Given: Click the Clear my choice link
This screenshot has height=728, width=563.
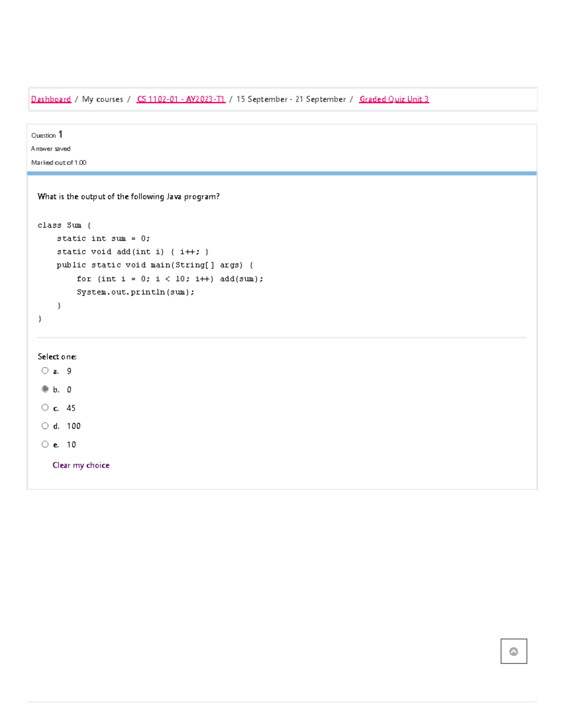Looking at the screenshot, I should [x=81, y=465].
